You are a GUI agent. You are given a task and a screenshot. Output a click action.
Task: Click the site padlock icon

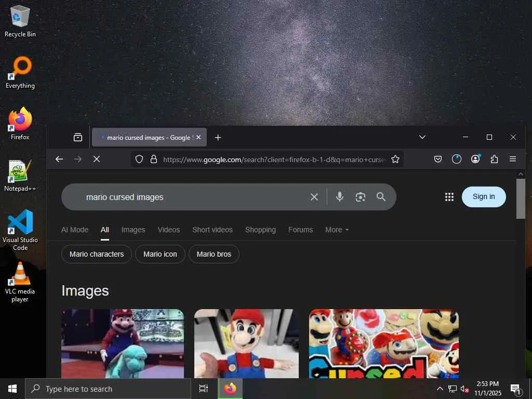[x=154, y=159]
